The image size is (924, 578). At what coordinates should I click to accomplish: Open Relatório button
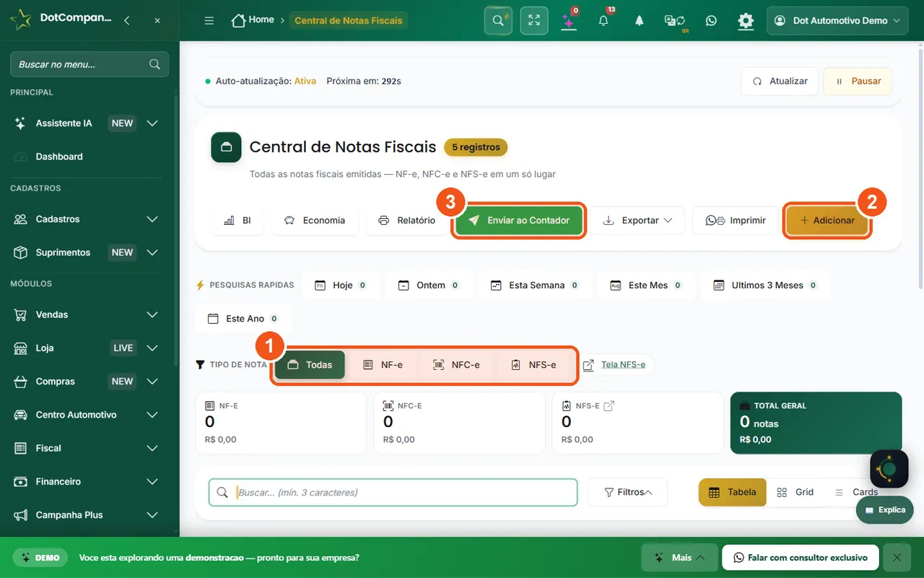pos(406,220)
